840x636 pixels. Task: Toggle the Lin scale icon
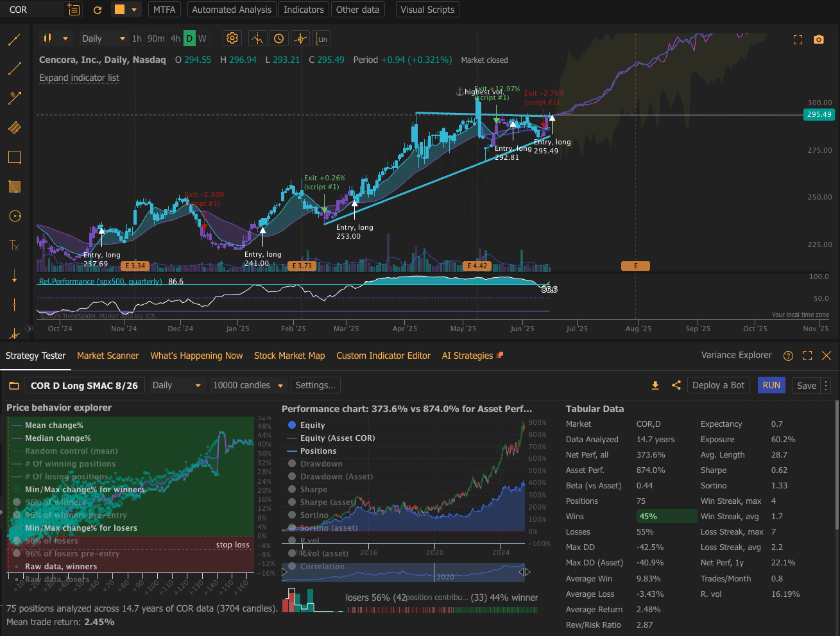tap(321, 39)
